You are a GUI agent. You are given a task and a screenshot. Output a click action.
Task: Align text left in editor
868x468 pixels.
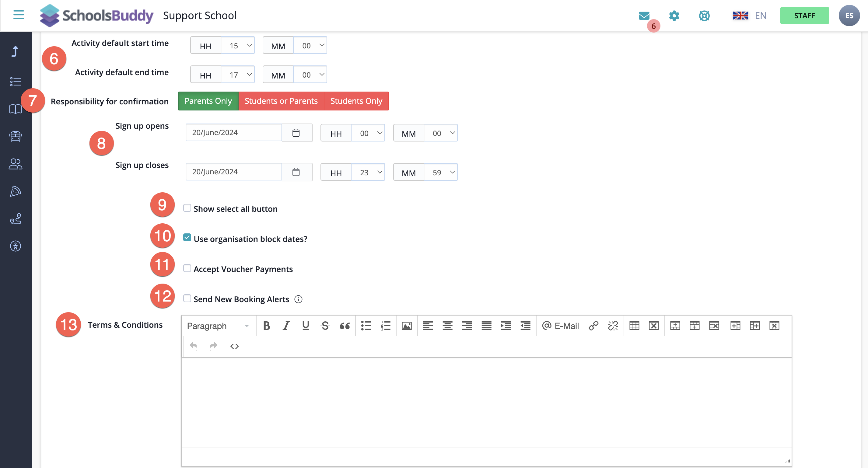click(x=428, y=326)
